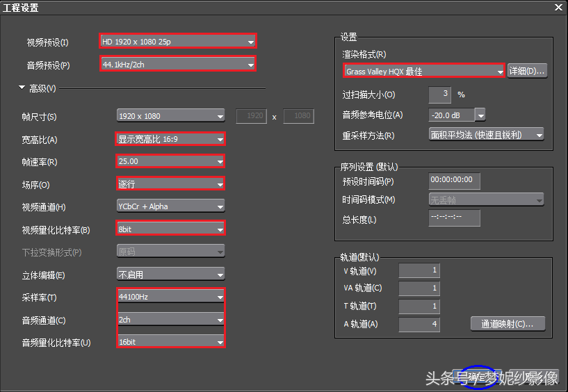
Task: Open the audio reference level arrow
Action: [x=480, y=115]
